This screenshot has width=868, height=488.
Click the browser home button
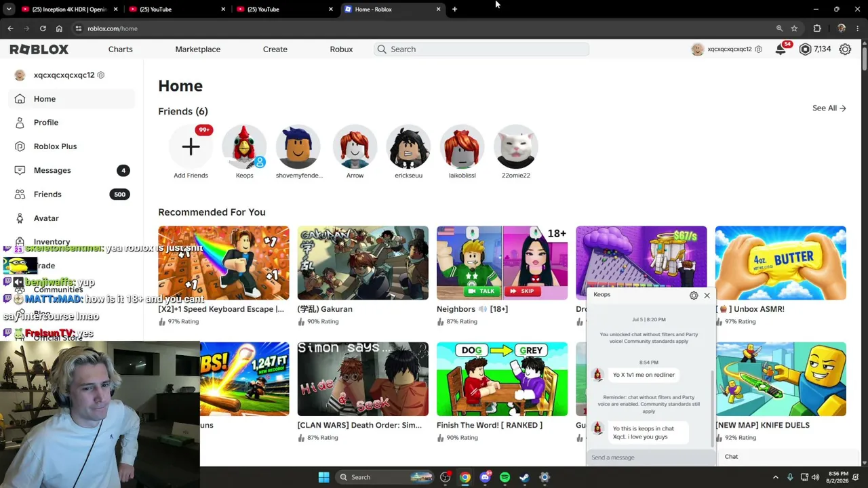click(59, 28)
